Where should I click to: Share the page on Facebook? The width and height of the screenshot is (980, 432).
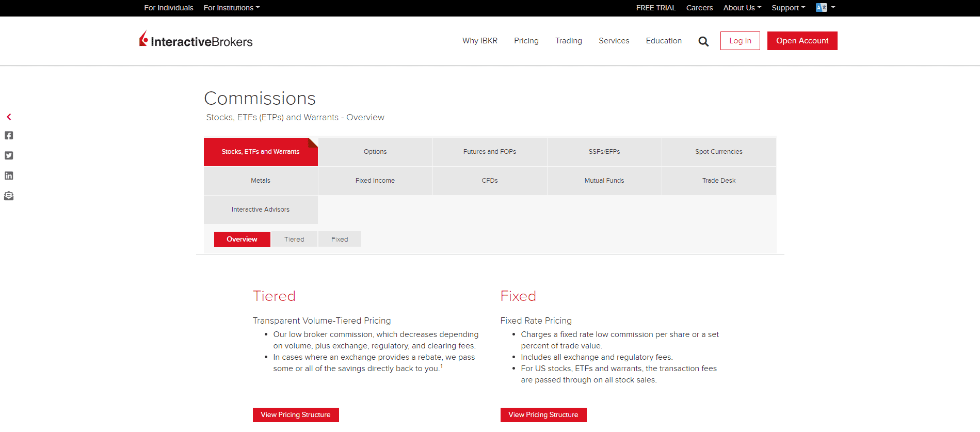click(9, 135)
